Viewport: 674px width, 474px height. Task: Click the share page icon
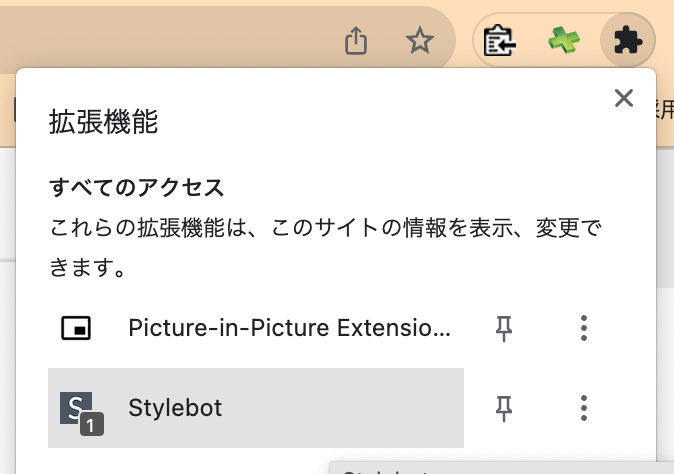click(356, 40)
